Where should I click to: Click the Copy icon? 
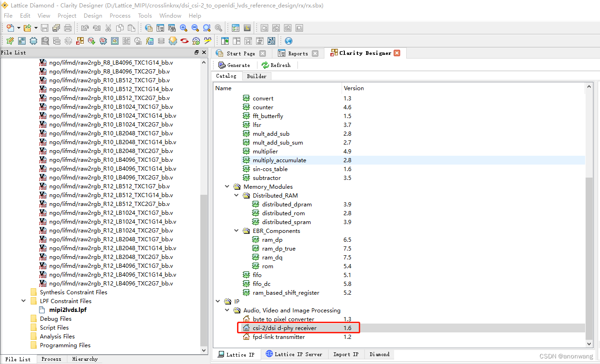120,28
